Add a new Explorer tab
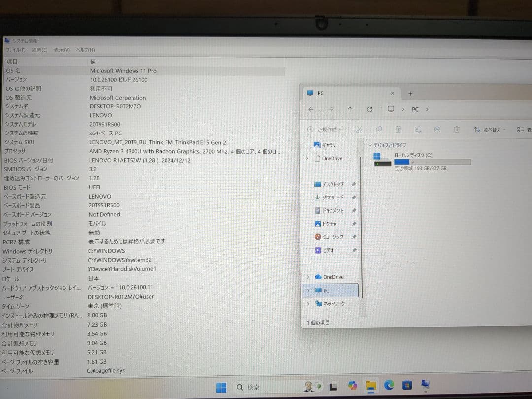The image size is (532, 399). pyautogui.click(x=410, y=93)
